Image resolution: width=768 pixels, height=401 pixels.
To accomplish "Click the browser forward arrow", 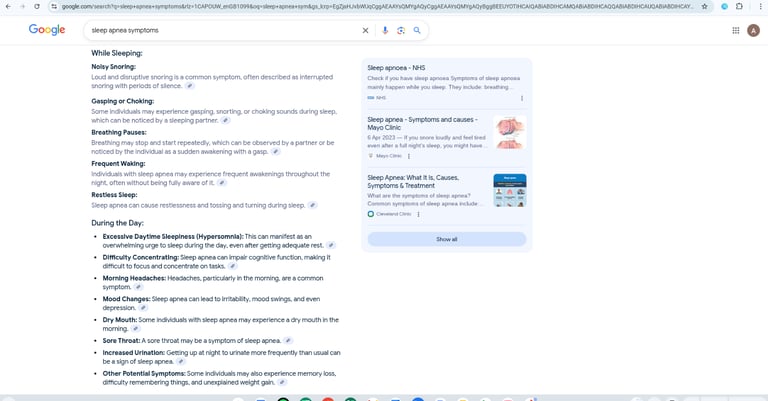I will click(22, 6).
